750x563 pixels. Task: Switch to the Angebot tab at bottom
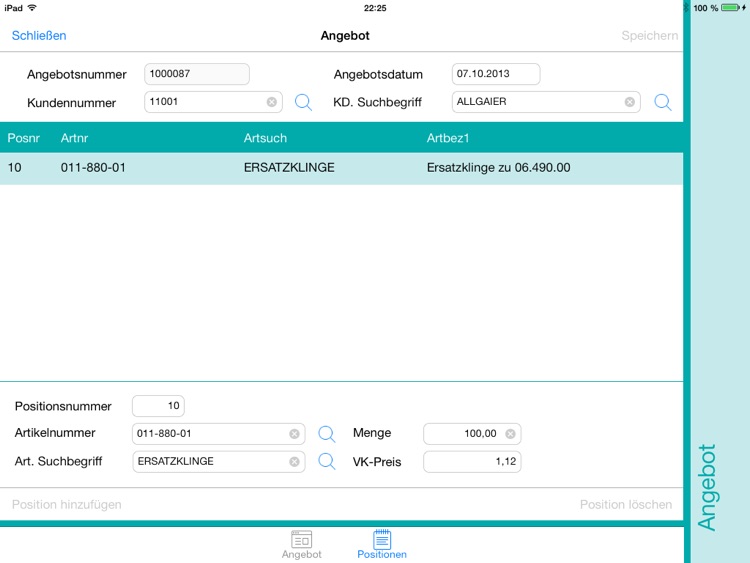click(x=301, y=545)
